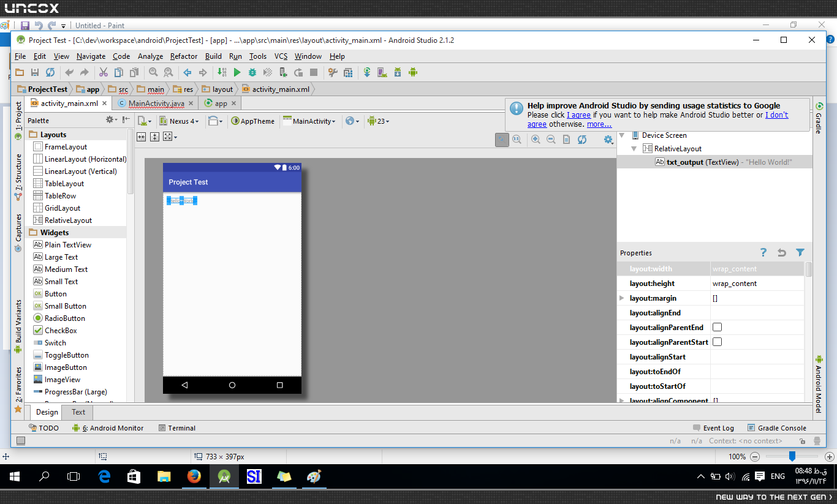Run the app with the green play icon
The width and height of the screenshot is (837, 504).
tap(237, 72)
